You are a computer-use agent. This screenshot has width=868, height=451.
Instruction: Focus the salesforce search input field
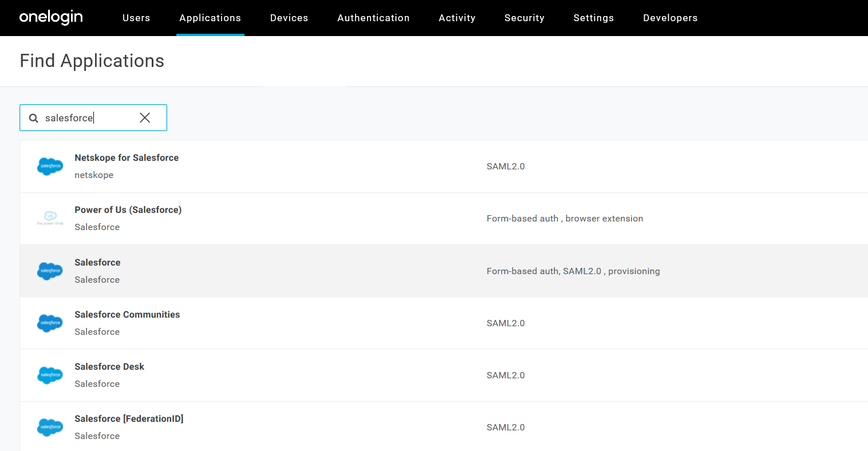pos(93,117)
